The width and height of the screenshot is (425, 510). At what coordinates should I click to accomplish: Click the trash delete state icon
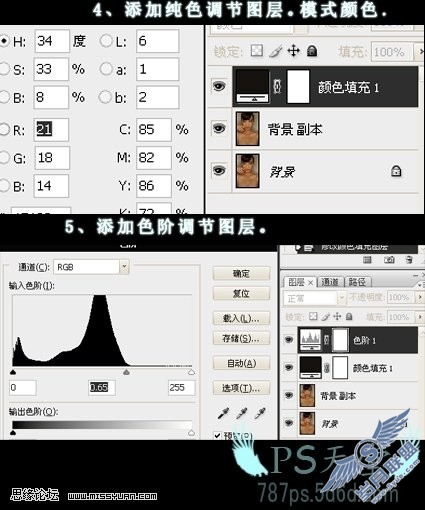(x=409, y=260)
